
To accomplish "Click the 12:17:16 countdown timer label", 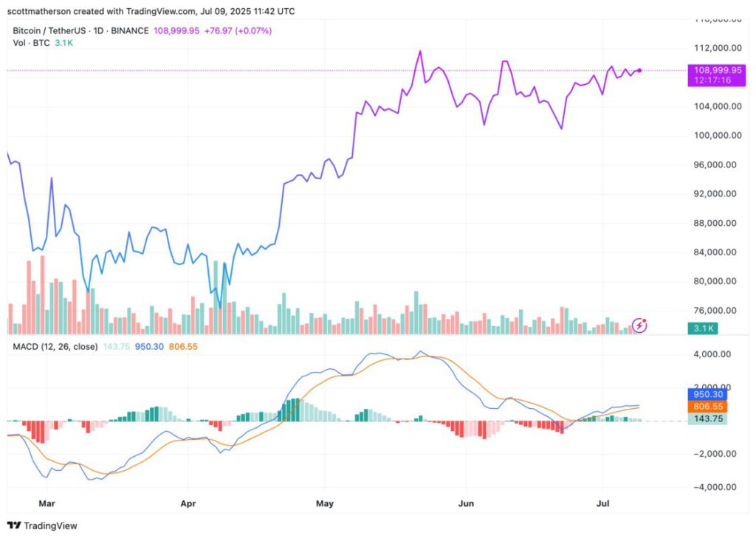I will click(712, 80).
